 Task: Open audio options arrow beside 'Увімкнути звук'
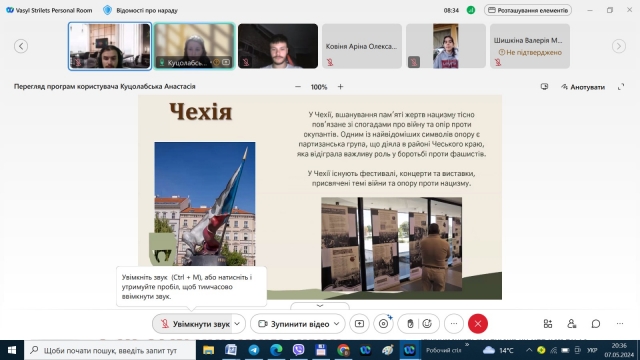coord(238,324)
